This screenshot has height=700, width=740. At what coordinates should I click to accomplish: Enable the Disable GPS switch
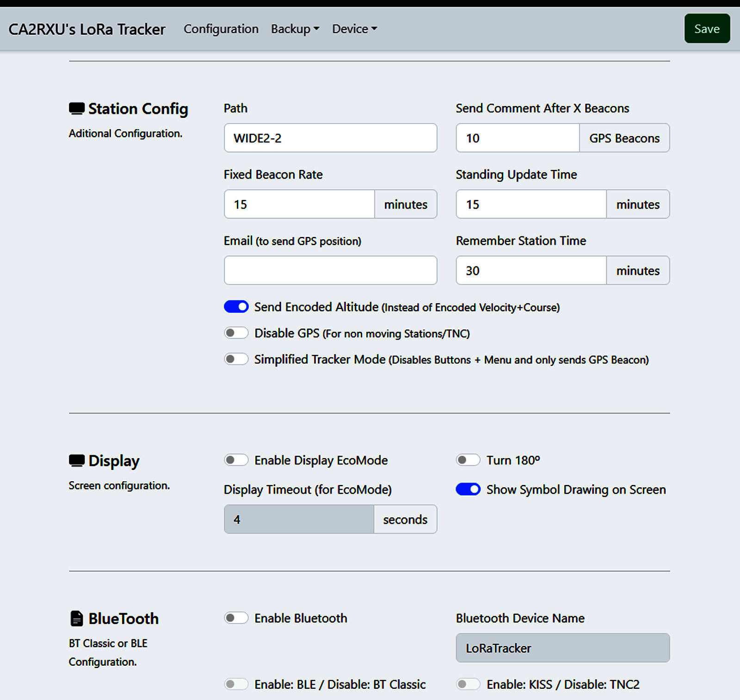click(236, 333)
